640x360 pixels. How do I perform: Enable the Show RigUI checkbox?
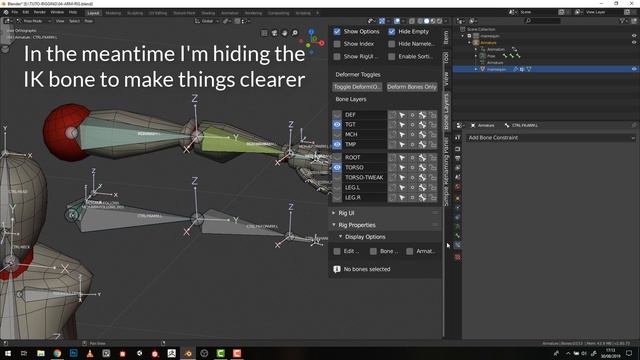tap(337, 57)
